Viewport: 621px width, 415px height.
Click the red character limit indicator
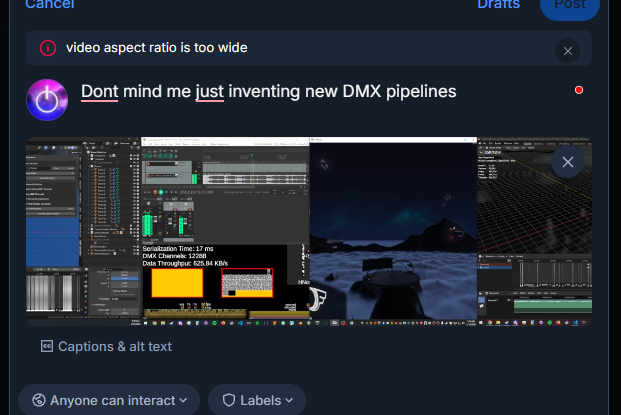pyautogui.click(x=579, y=91)
